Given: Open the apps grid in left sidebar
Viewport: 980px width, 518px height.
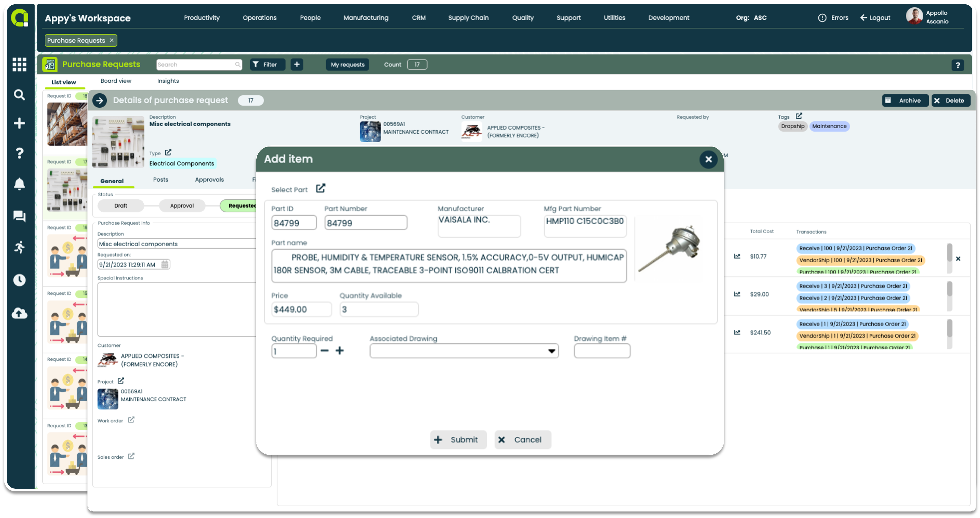Looking at the screenshot, I should pos(19,64).
